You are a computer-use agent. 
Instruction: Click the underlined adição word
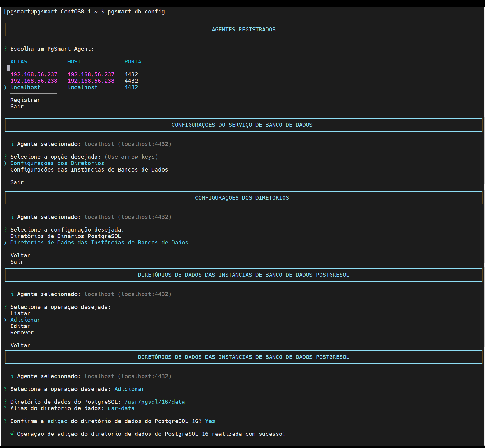(x=57, y=421)
